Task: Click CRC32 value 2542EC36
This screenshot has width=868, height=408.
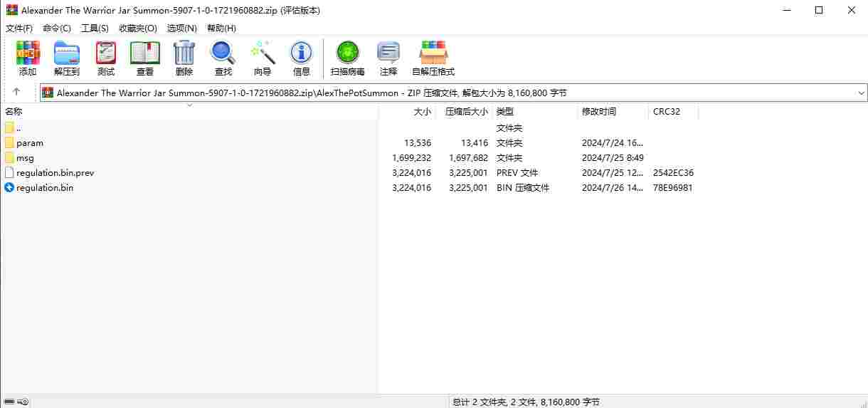Action: pyautogui.click(x=673, y=172)
